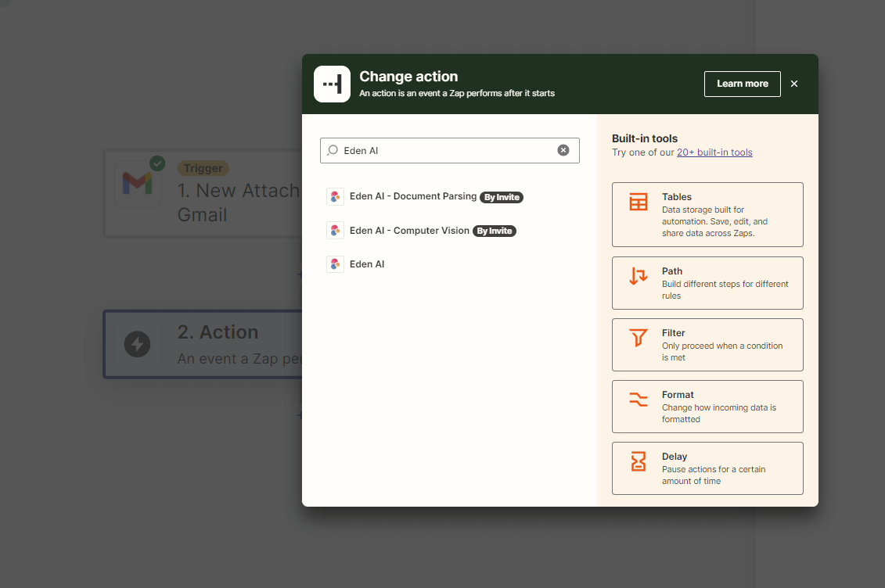Image resolution: width=885 pixels, height=588 pixels.
Task: Click the Change action header icon
Action: point(332,84)
